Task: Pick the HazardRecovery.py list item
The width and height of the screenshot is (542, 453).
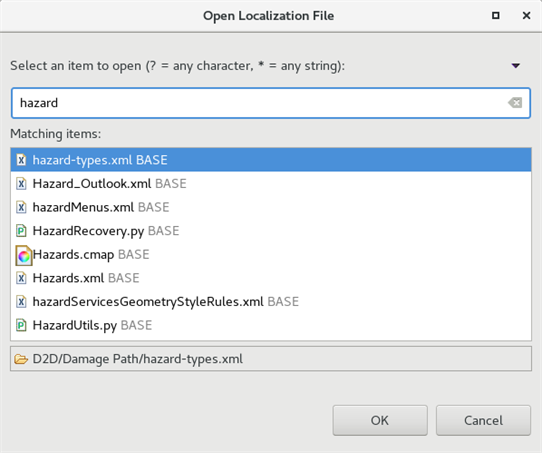Action: click(271, 231)
